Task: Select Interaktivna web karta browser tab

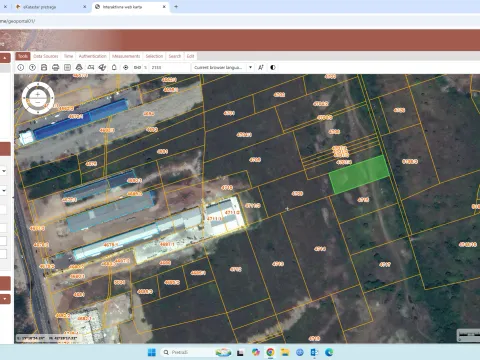Action: point(130,7)
